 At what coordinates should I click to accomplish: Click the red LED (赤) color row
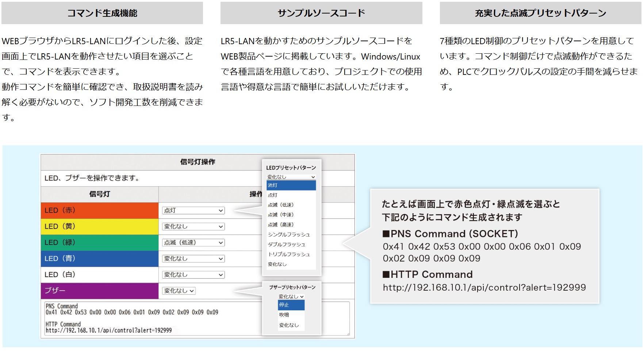(x=99, y=211)
